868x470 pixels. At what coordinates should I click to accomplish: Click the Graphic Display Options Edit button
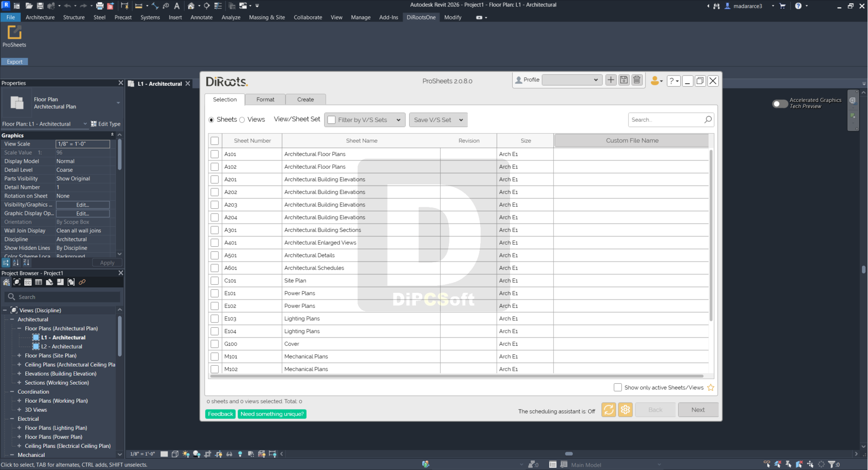tap(83, 213)
